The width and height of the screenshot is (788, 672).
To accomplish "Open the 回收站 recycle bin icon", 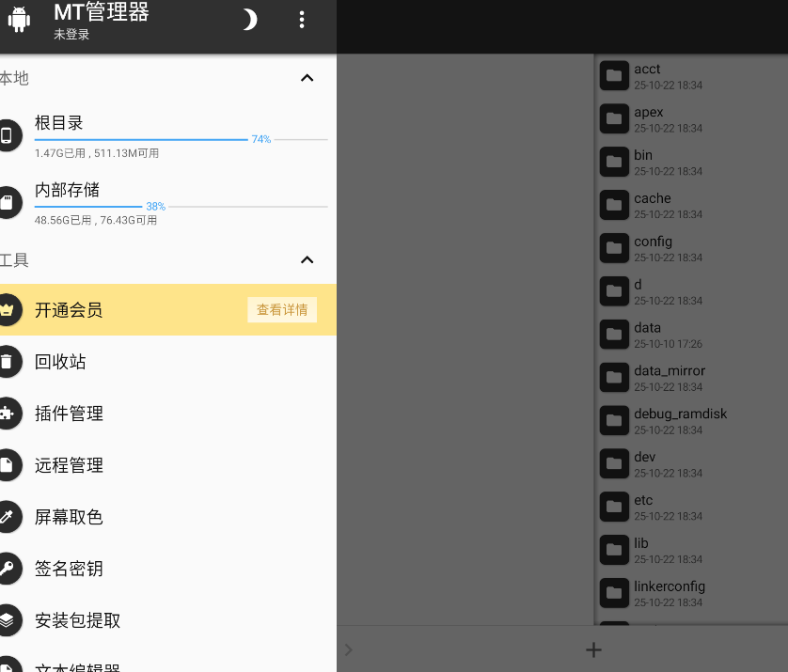I will pos(8,362).
